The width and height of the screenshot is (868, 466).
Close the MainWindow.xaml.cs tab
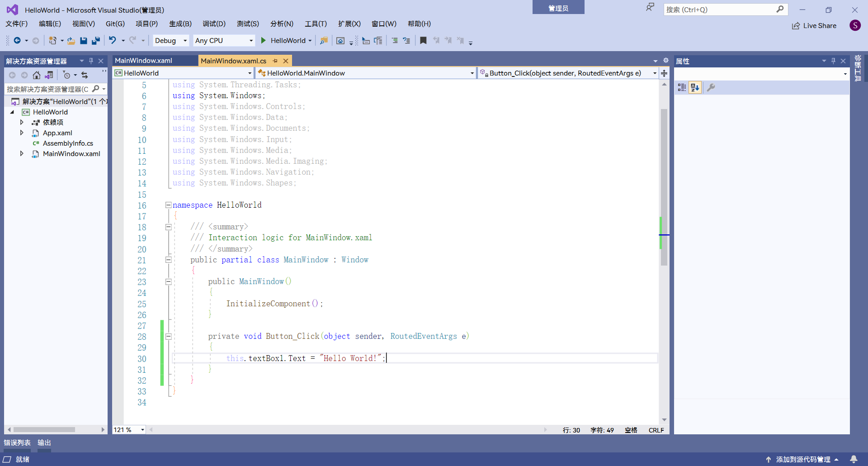[x=286, y=61]
